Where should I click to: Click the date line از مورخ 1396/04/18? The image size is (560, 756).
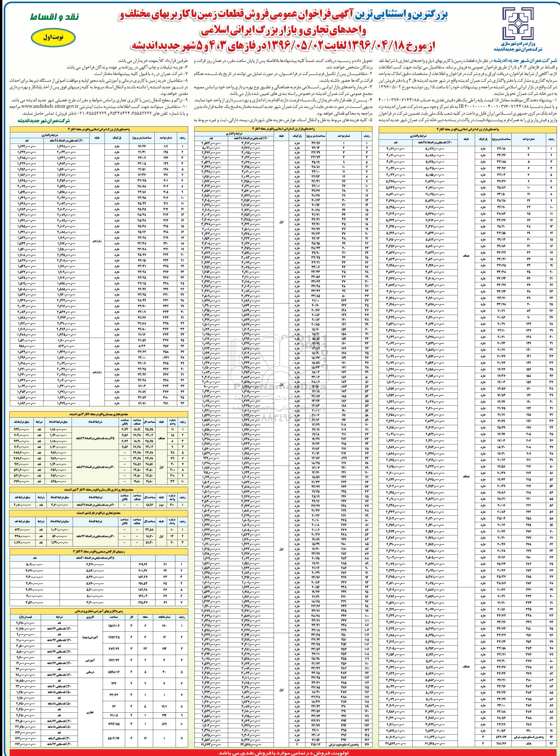283,45
